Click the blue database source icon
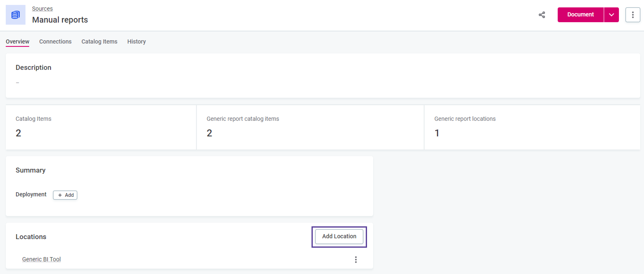Image resolution: width=644 pixels, height=274 pixels. tap(15, 15)
